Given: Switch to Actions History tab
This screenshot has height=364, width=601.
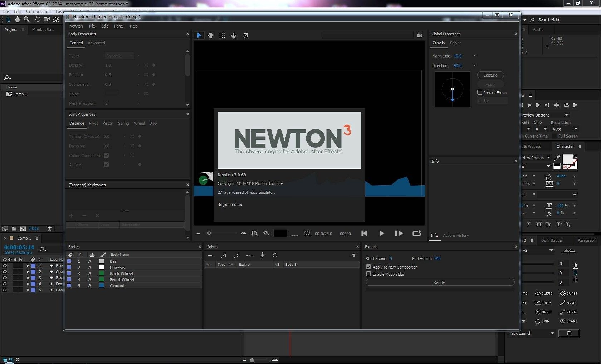Looking at the screenshot, I should point(456,235).
